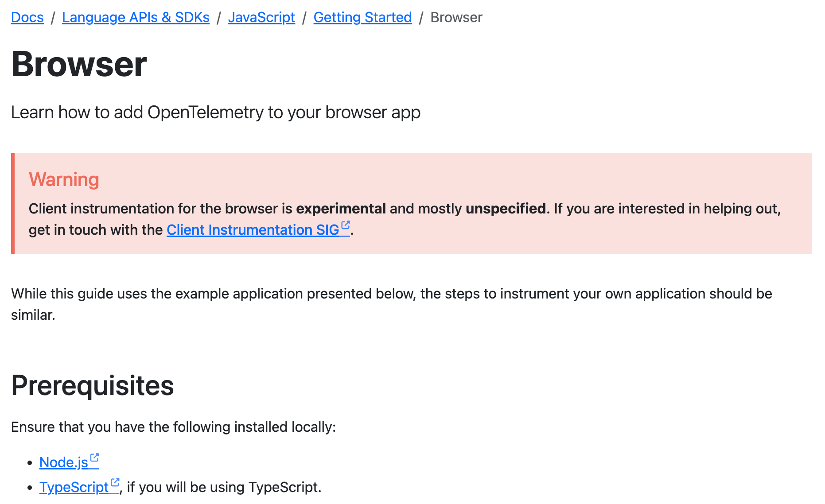Viewport: 825px width, 504px height.
Task: Click the "While this guide uses" paragraph
Action: click(391, 294)
